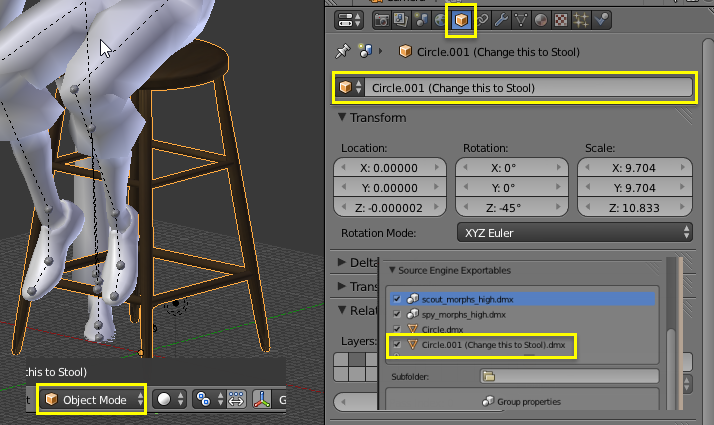714x425 pixels.
Task: Select Circle.001 (Change this to Stool).dmx row
Action: 522,344
